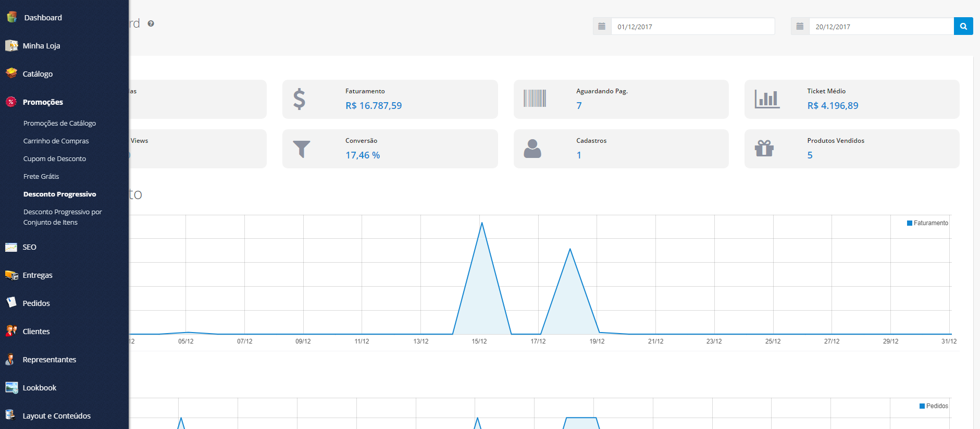
Task: Toggle the Pedidos chart legend
Action: pos(934,406)
